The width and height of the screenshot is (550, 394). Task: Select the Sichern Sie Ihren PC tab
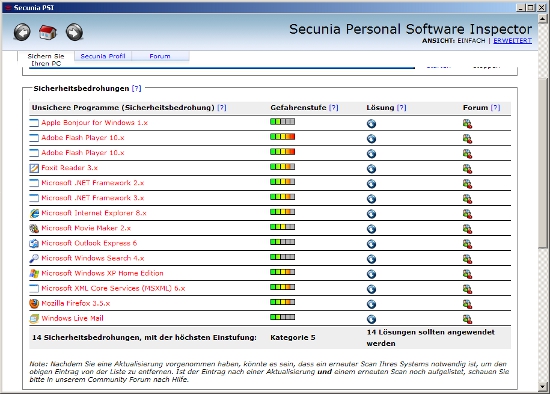point(46,60)
